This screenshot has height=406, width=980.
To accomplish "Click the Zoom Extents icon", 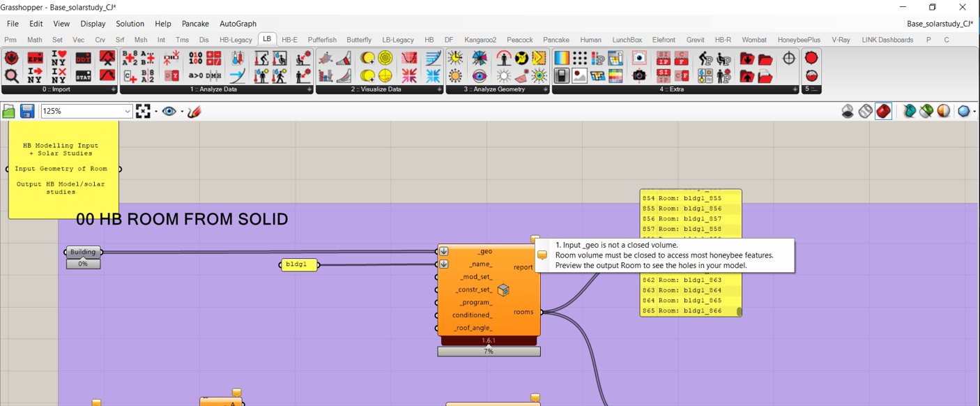I will [x=143, y=111].
